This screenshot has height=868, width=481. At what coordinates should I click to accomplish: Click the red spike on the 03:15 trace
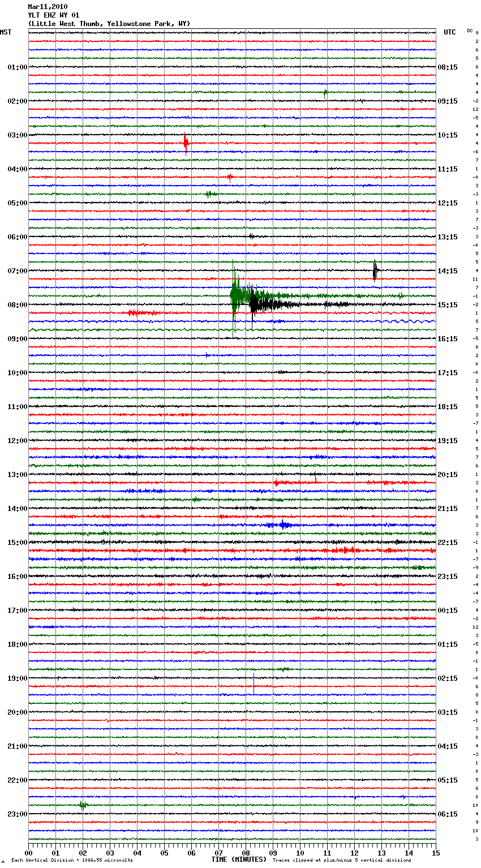click(x=186, y=143)
